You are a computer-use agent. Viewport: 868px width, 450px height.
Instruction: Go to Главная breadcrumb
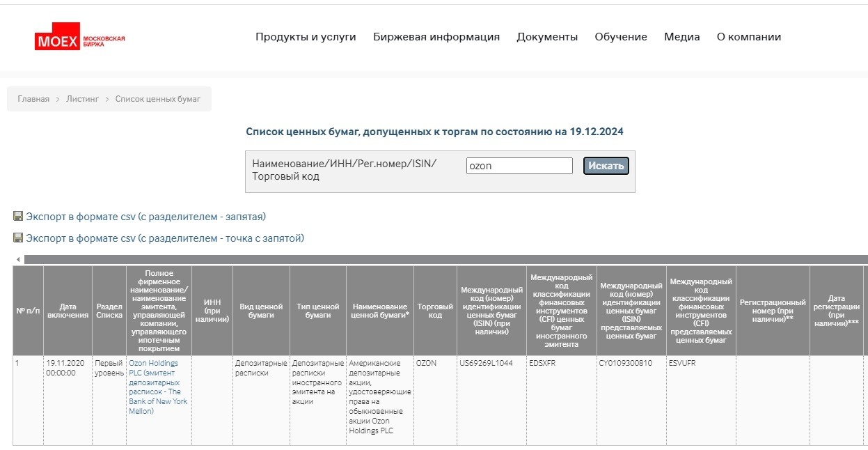pyautogui.click(x=33, y=99)
